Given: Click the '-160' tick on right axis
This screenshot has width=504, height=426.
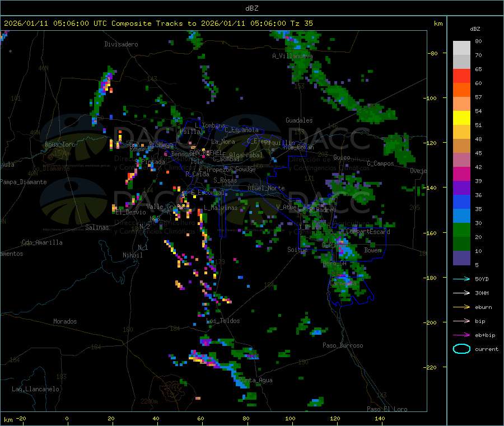Looking at the screenshot, I should coord(430,233).
